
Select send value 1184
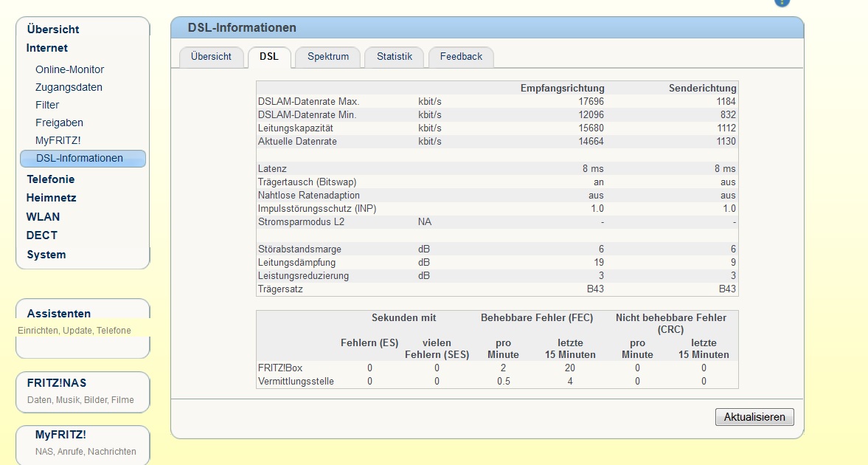coord(726,101)
